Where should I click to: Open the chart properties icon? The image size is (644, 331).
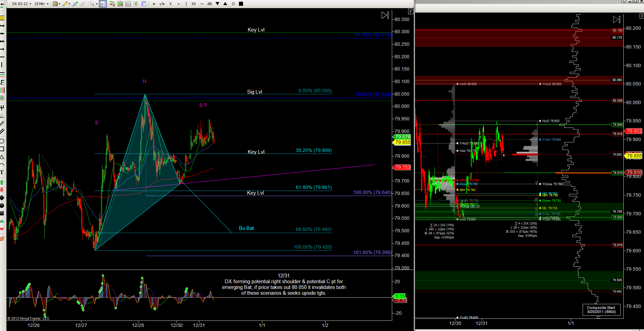(x=144, y=4)
